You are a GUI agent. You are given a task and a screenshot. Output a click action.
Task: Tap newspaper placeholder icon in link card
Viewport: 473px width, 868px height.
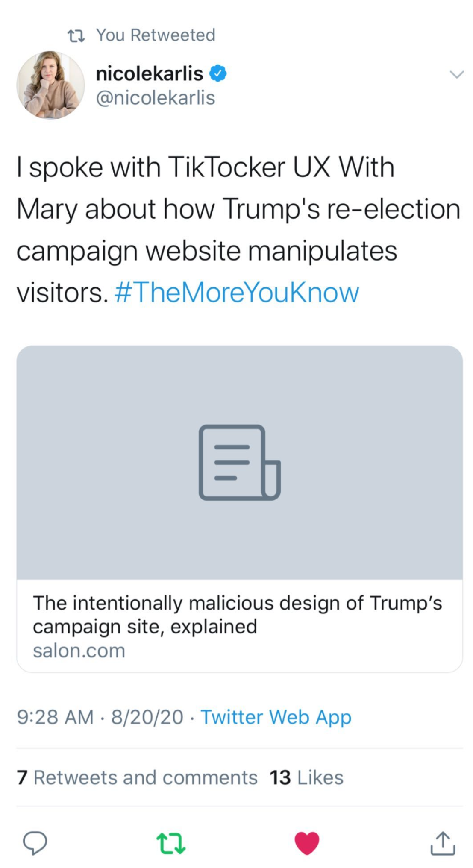tap(239, 462)
